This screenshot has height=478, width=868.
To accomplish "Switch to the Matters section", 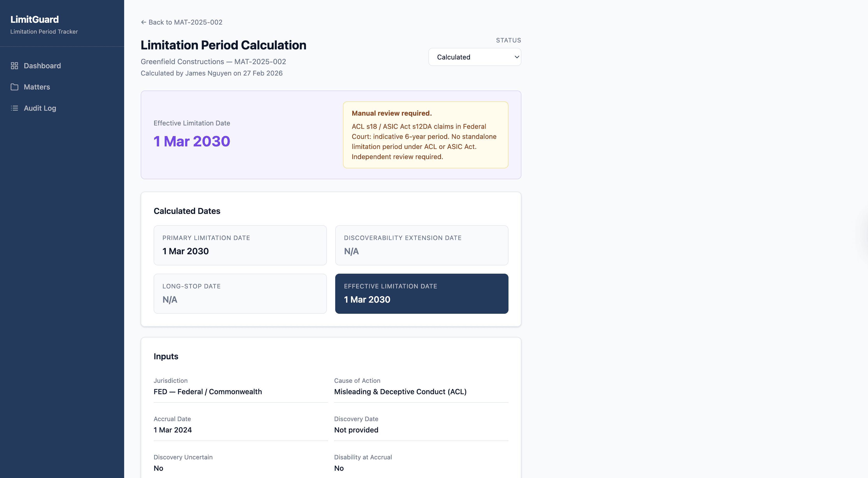I will (x=37, y=87).
